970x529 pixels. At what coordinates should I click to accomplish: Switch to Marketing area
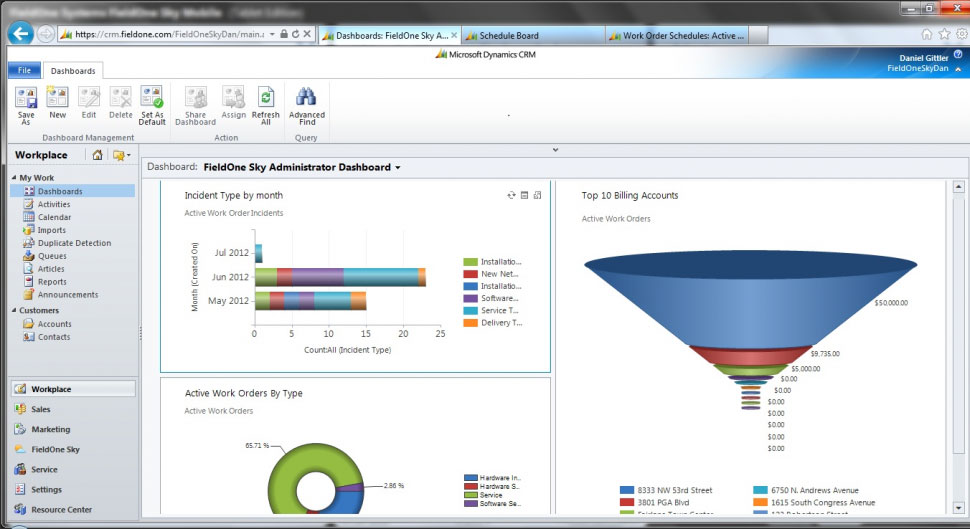(x=73, y=429)
